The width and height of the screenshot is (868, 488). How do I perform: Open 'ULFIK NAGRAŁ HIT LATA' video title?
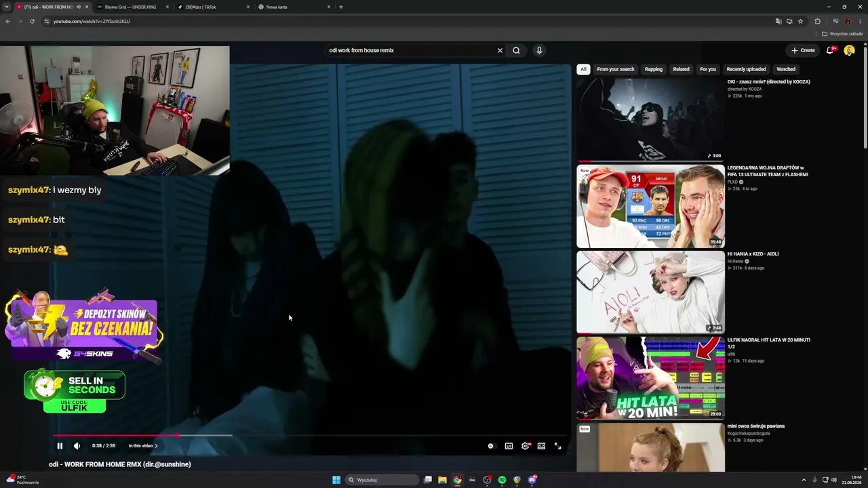(768, 344)
